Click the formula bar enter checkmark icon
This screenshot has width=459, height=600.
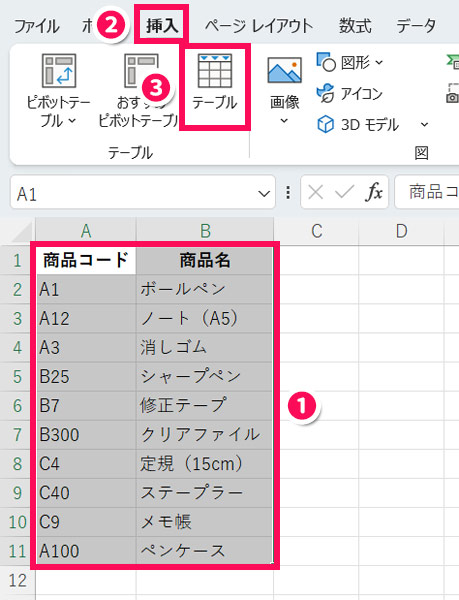tap(344, 192)
